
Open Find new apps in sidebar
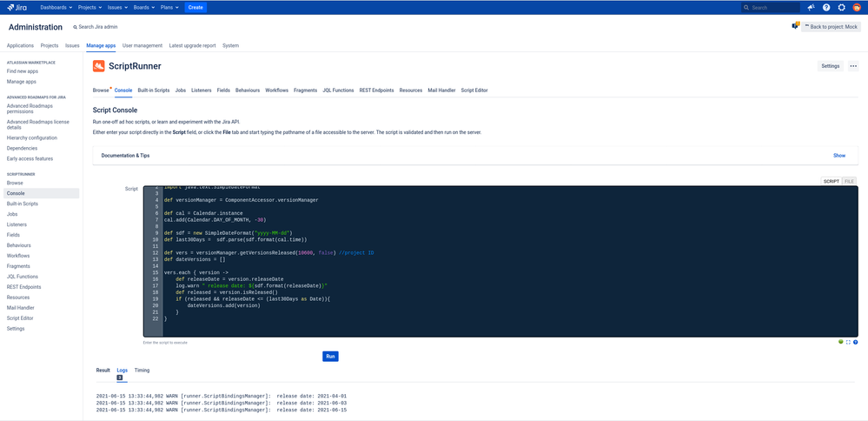tap(23, 71)
